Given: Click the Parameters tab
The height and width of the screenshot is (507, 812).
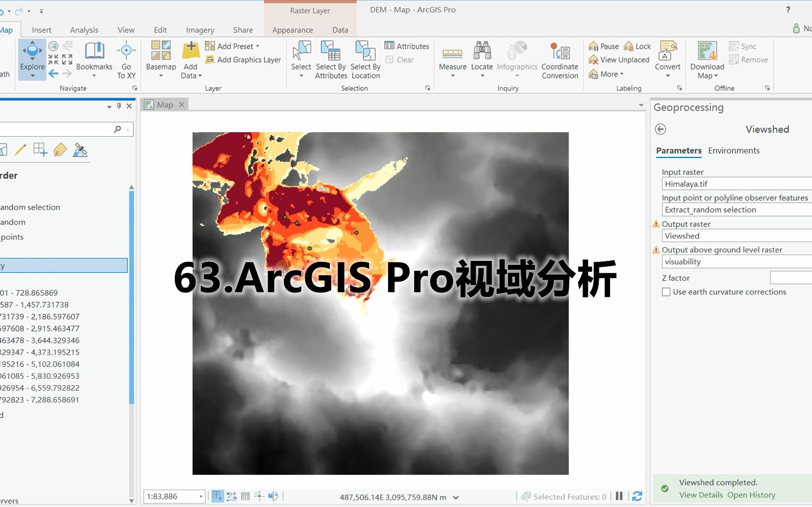Looking at the screenshot, I should click(679, 150).
